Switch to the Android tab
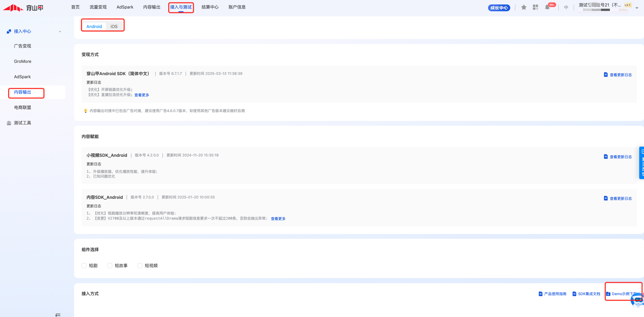This screenshot has width=644, height=317. pos(94,26)
